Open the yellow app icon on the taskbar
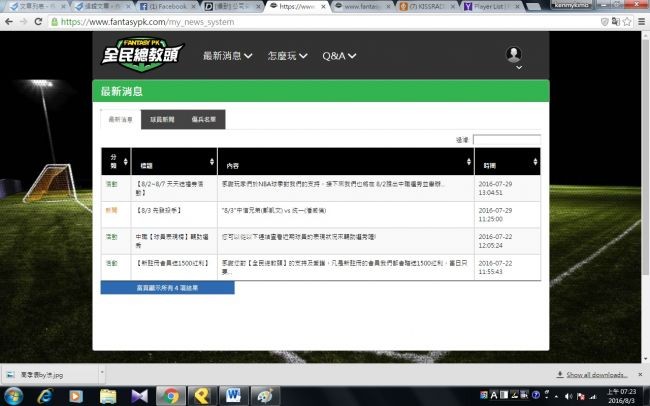The height and width of the screenshot is (406, 650). [202, 396]
